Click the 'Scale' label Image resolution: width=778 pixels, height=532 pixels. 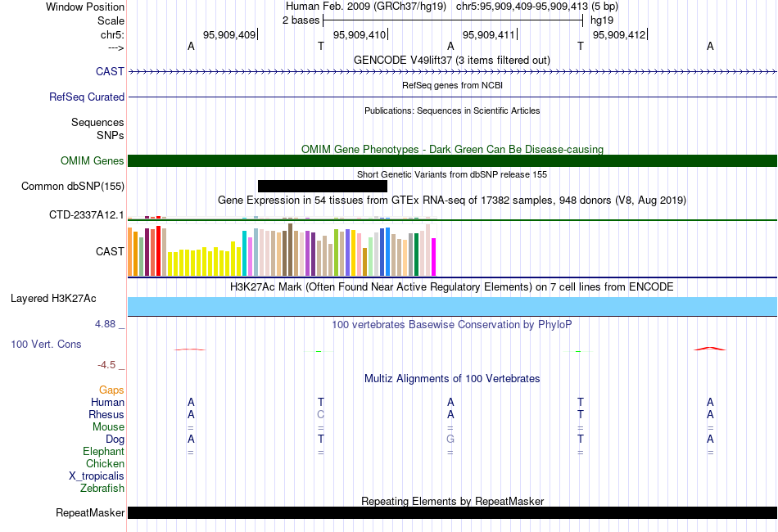point(111,20)
